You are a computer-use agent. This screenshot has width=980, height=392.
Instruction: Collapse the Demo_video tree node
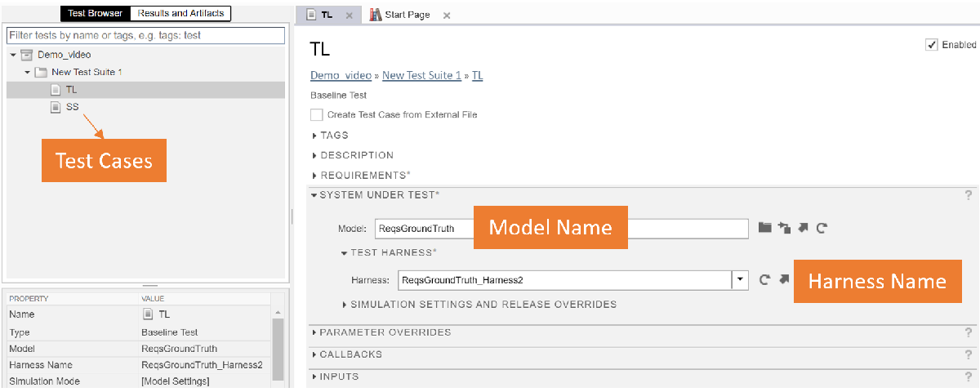[x=14, y=55]
